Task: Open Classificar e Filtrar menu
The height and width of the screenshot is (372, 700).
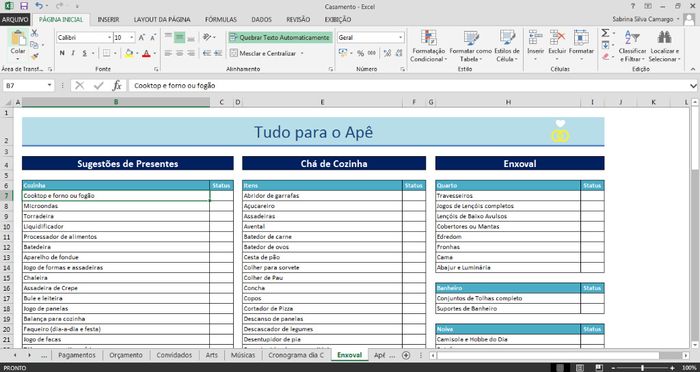Action: 632,46
